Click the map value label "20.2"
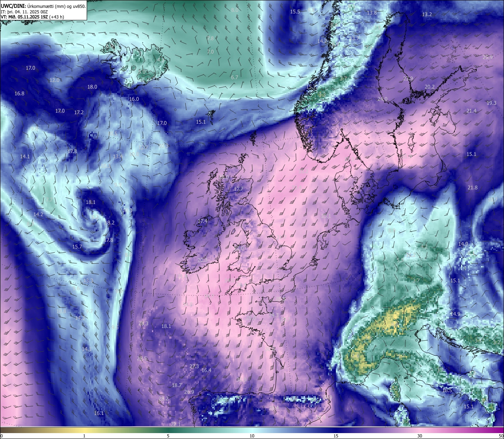504x439 pixels. pyautogui.click(x=430, y=87)
